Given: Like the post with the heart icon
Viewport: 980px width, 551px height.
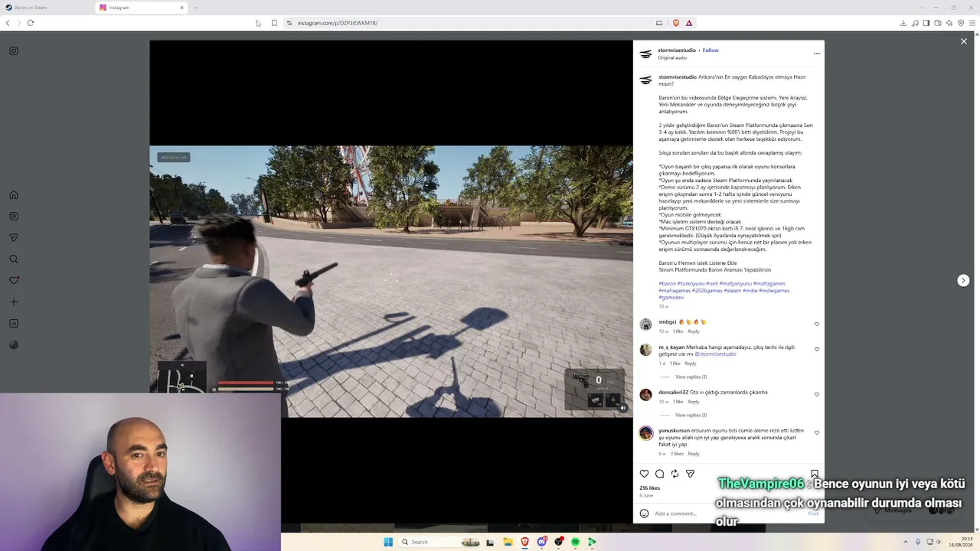Looking at the screenshot, I should [x=644, y=474].
